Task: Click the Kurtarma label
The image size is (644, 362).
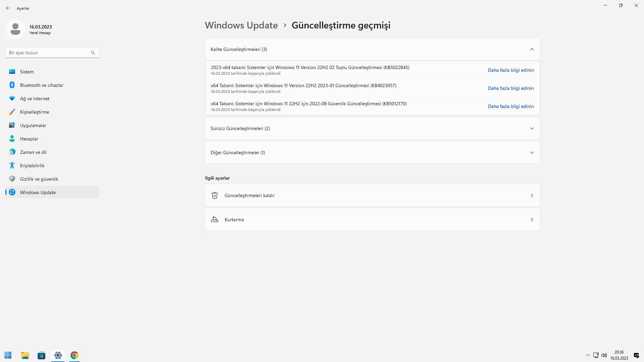Action: (x=234, y=220)
